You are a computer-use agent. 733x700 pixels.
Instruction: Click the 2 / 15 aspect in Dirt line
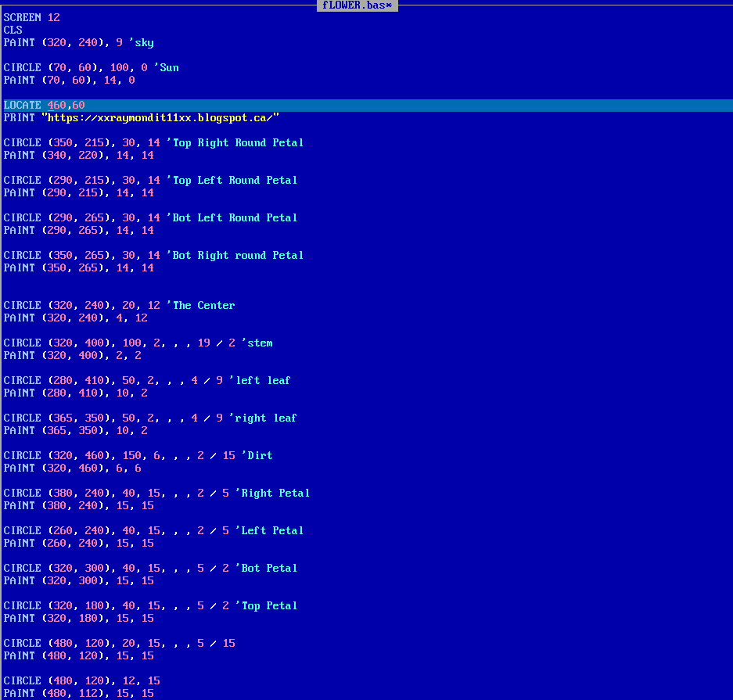217,455
